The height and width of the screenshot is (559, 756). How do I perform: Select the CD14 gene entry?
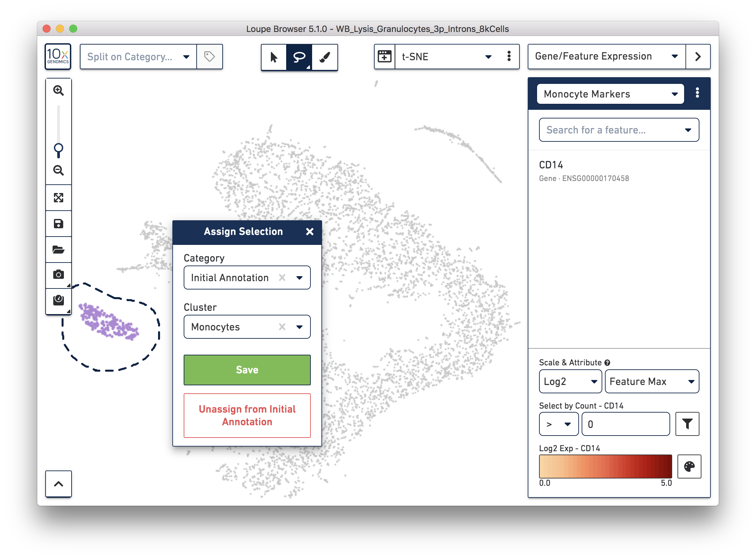(x=619, y=171)
